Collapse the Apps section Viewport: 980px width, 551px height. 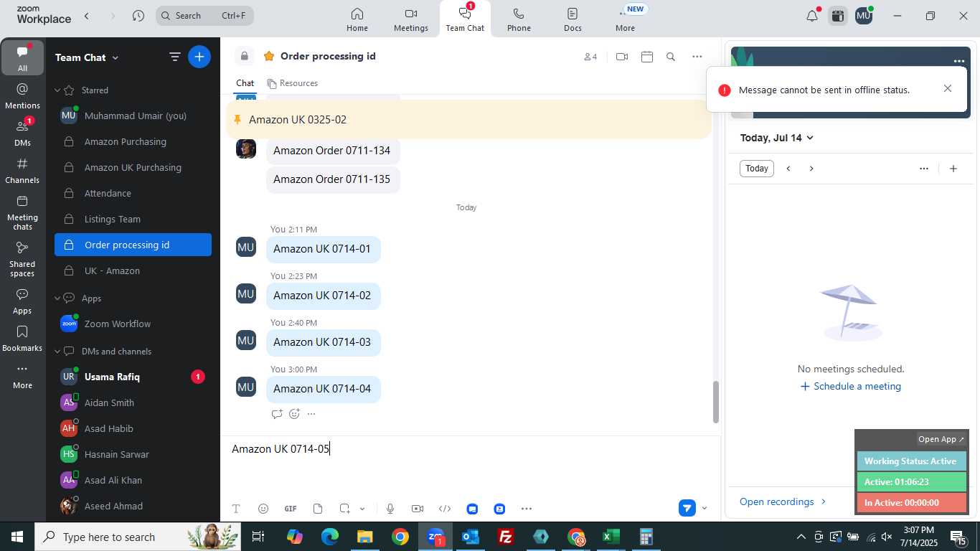tap(58, 298)
